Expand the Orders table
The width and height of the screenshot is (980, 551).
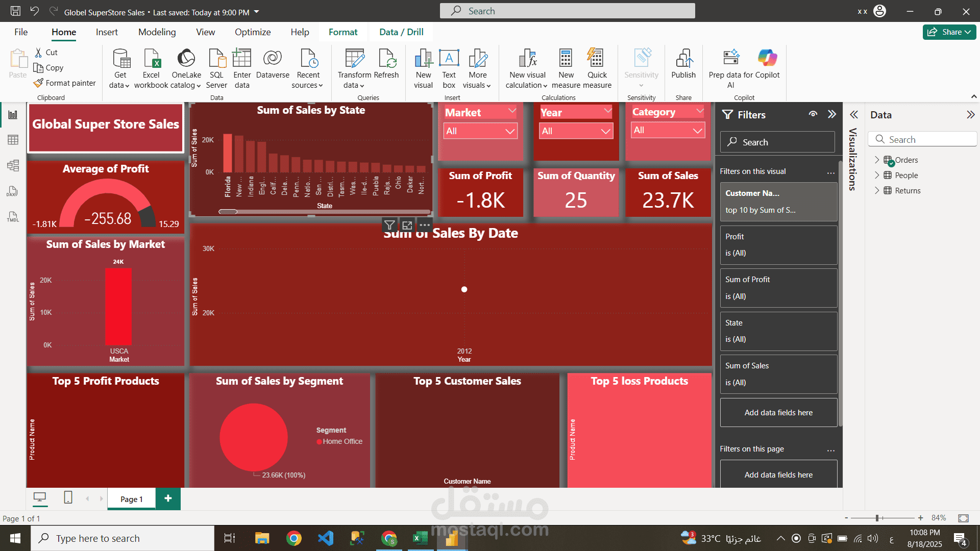point(877,160)
